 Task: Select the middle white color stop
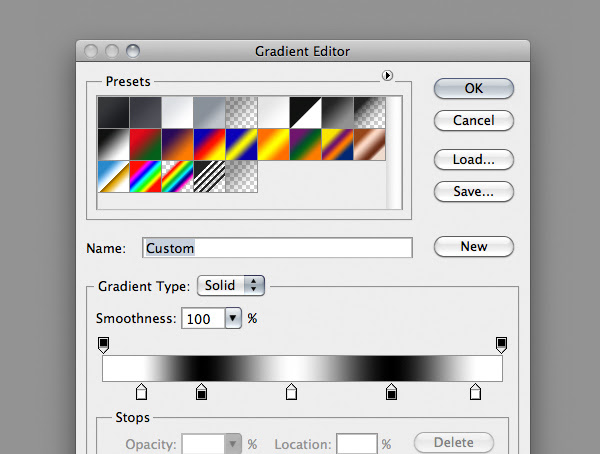coord(291,392)
